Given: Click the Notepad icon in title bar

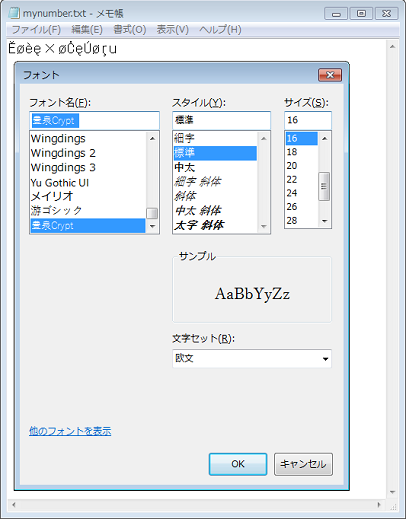Looking at the screenshot, I should 14,13.
